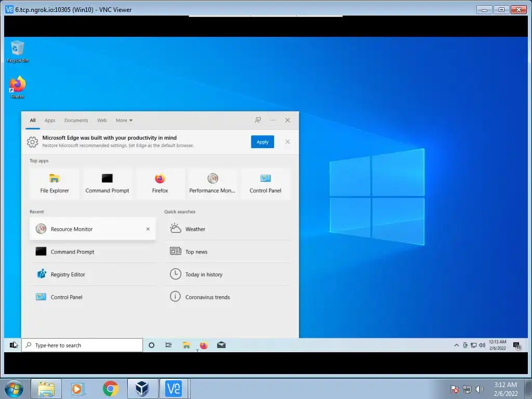Click the settings gear in Edge banner
Screen dimensions: 532x399
click(x=33, y=142)
